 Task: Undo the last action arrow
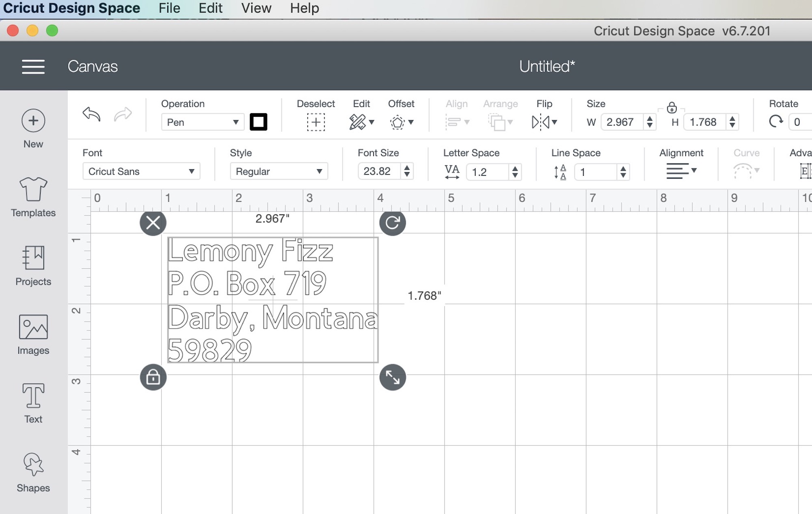(91, 114)
